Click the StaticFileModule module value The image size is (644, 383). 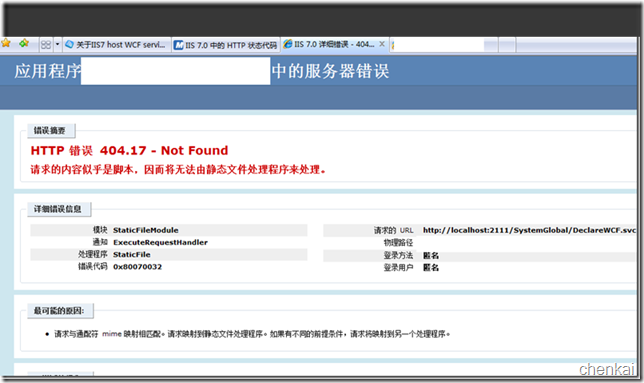point(146,230)
